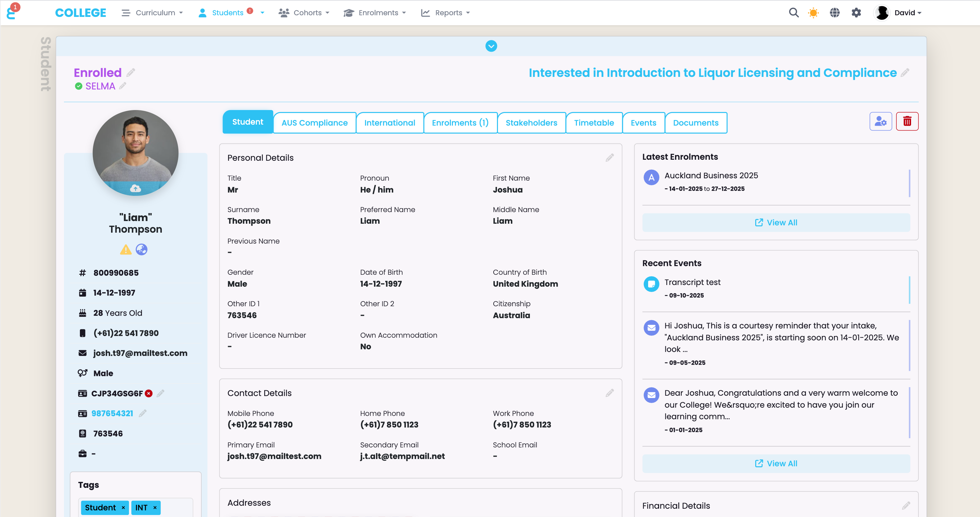Switch to the Timetable tab
Viewport: 980px width, 517px height.
[593, 123]
